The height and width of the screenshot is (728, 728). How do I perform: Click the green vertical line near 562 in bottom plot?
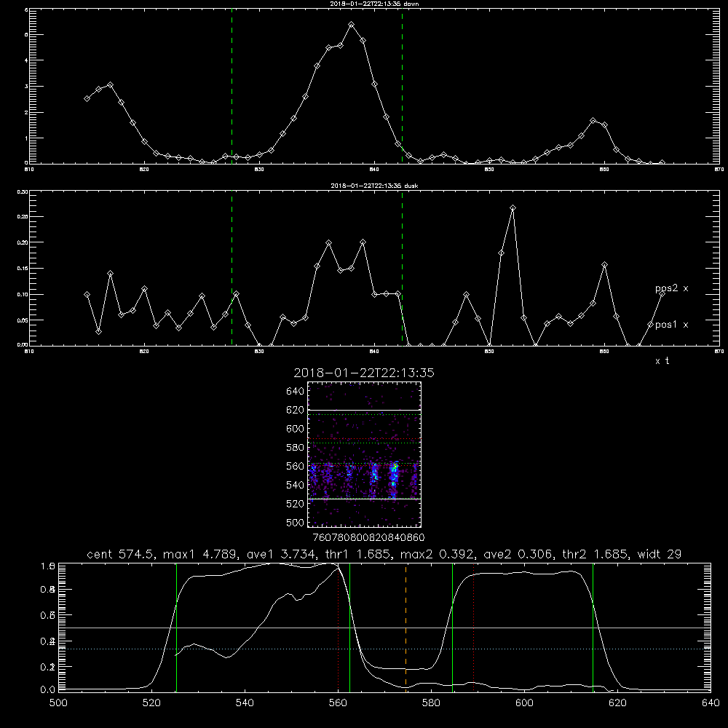pyautogui.click(x=349, y=627)
